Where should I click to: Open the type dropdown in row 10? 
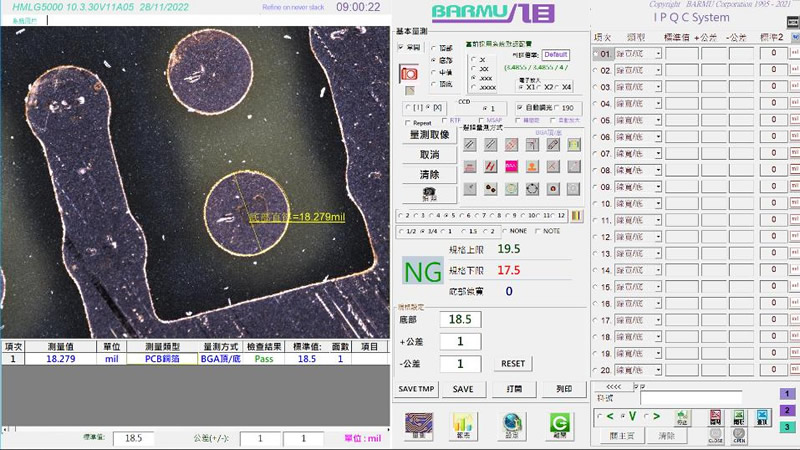(x=658, y=203)
